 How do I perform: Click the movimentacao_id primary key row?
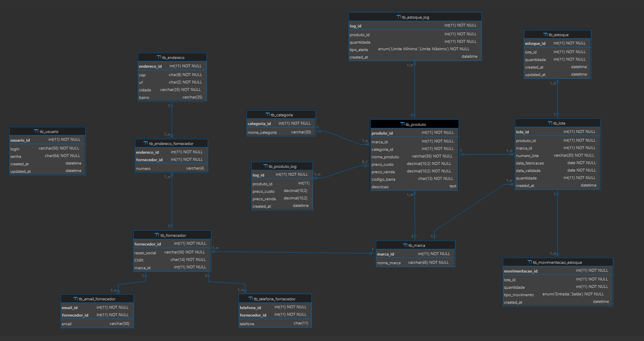tap(558, 271)
